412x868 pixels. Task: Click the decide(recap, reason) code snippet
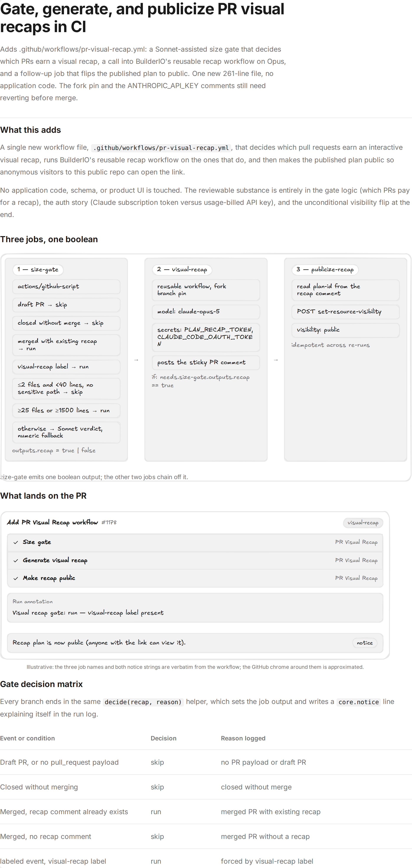pos(143,702)
